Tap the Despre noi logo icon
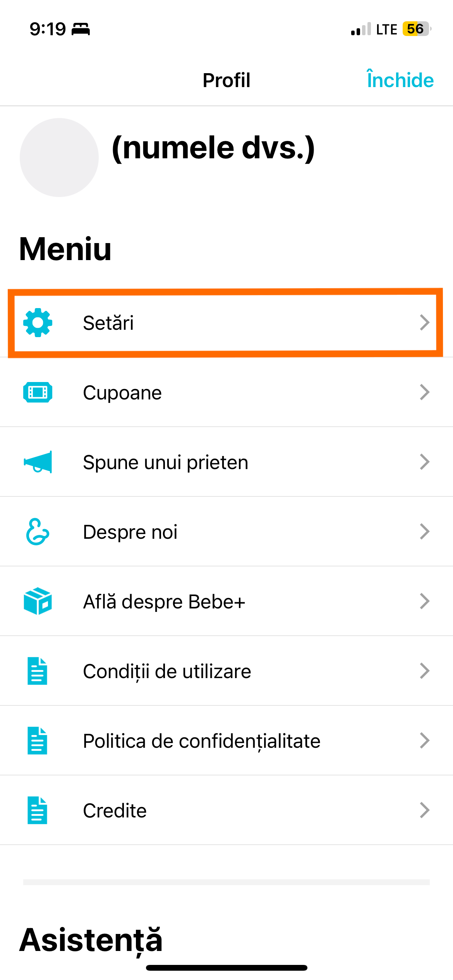Image resolution: width=453 pixels, height=980 pixels. pyautogui.click(x=38, y=531)
